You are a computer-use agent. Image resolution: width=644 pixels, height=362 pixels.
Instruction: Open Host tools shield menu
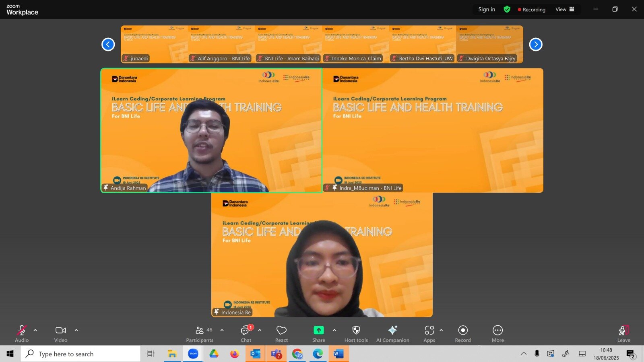[356, 334]
